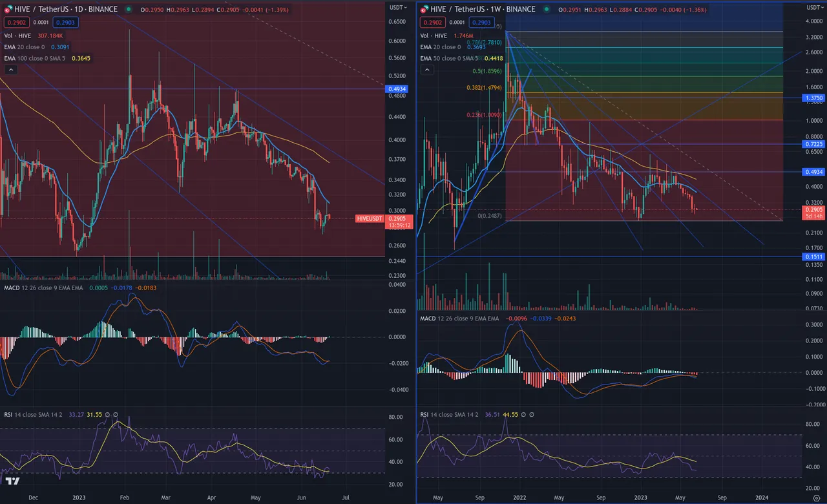Click the 0.4934 price label on 1W price axis
The image size is (827, 504).
(x=814, y=172)
